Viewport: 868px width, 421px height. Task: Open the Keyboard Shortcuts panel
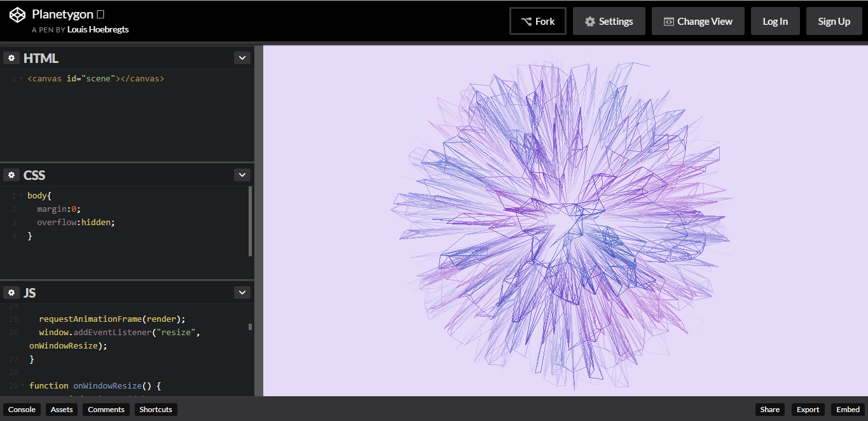pyautogui.click(x=155, y=409)
